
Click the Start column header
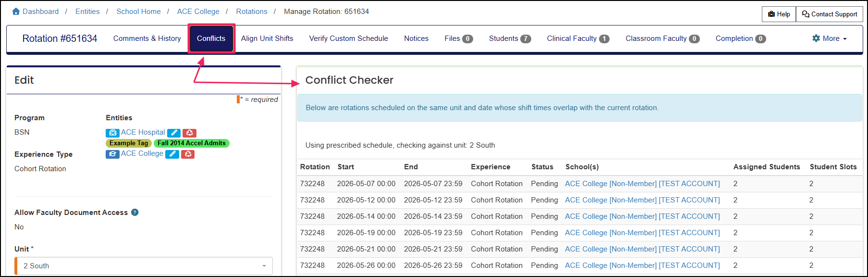pos(346,167)
